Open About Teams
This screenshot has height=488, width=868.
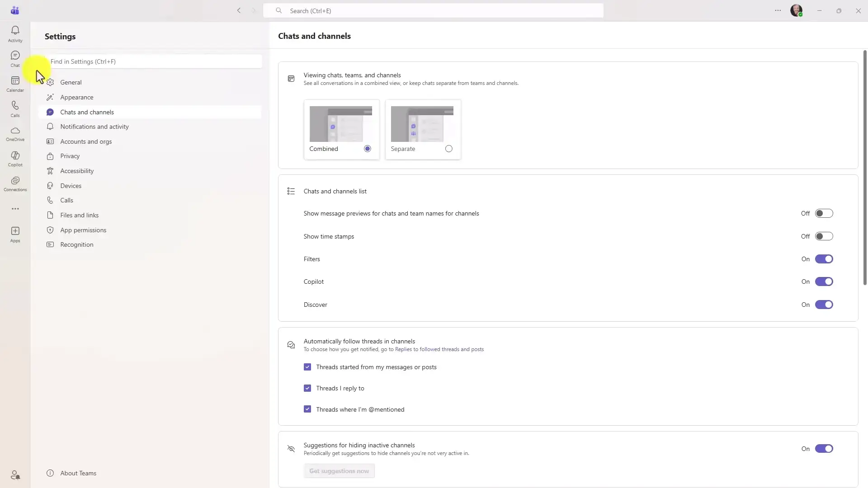click(x=150, y=473)
